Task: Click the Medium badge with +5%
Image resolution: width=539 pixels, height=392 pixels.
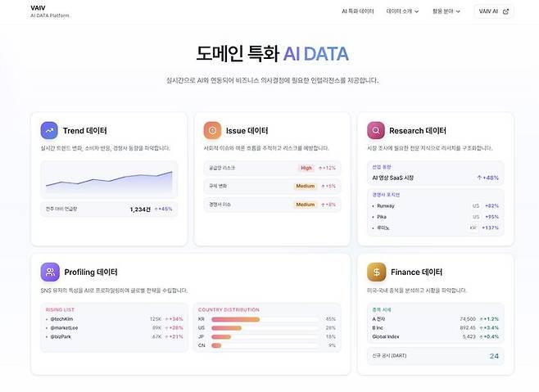Action: coord(306,186)
